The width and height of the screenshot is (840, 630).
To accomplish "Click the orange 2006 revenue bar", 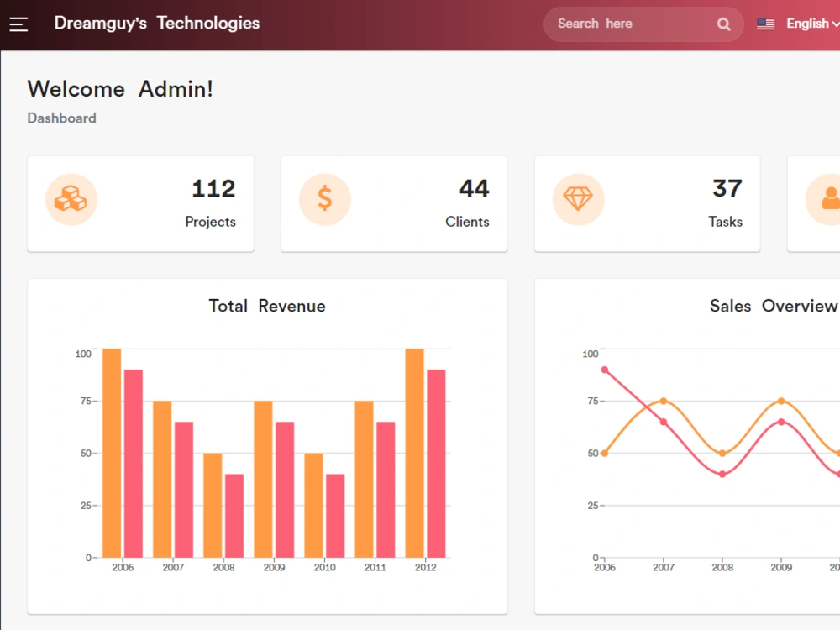I will tap(112, 454).
